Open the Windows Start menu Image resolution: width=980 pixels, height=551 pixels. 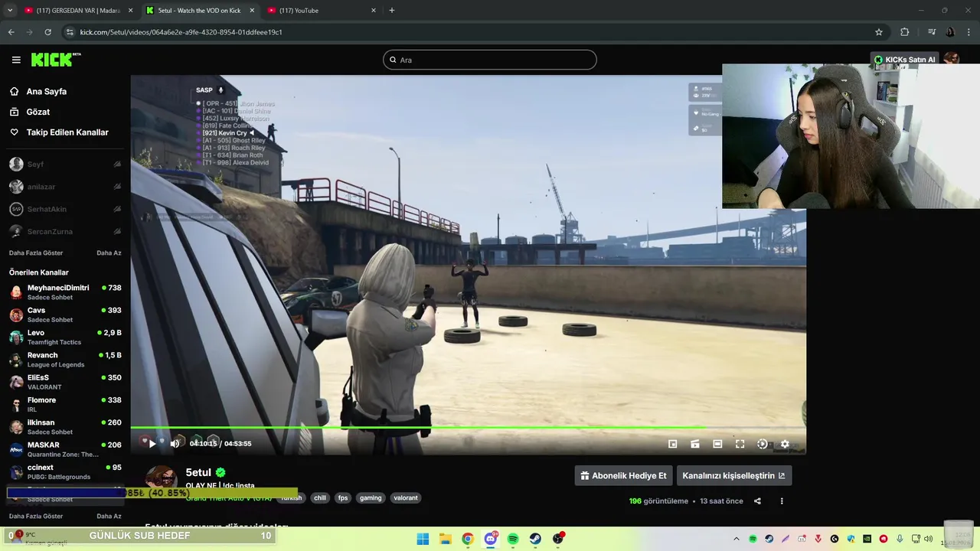coord(423,539)
